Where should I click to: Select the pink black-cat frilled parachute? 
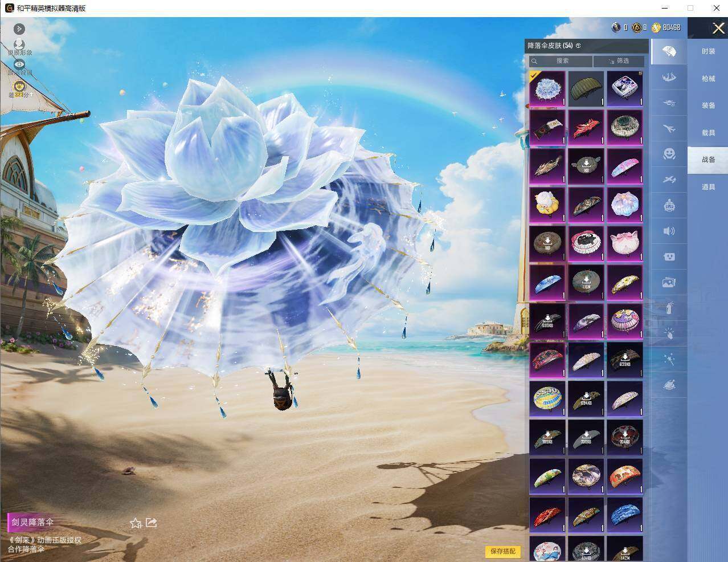pos(586,243)
